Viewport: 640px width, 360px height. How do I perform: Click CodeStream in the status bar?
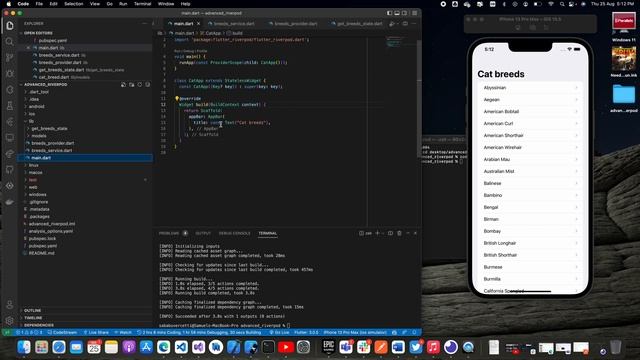[x=62, y=332]
